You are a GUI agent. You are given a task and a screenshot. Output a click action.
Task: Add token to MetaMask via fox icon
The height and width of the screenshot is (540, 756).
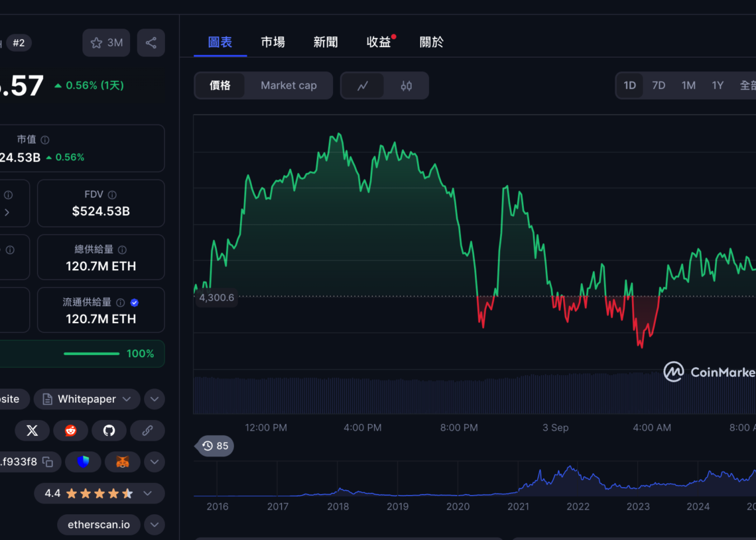pyautogui.click(x=121, y=462)
